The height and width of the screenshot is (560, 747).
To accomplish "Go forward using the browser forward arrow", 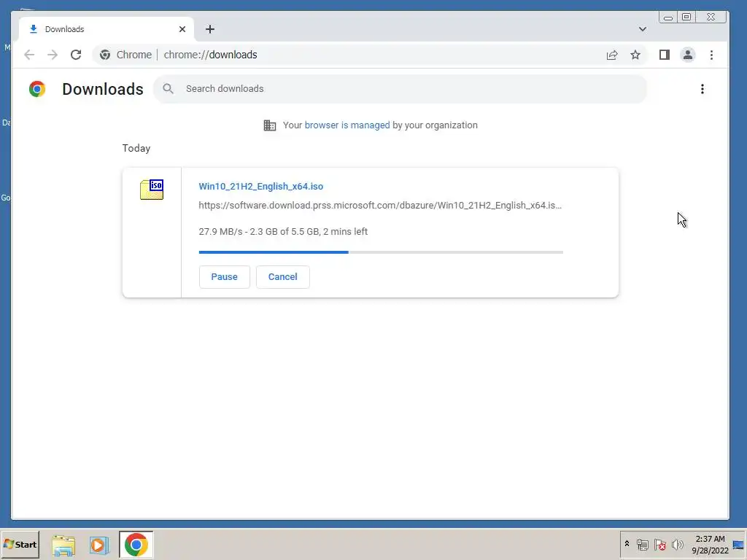I will (53, 55).
